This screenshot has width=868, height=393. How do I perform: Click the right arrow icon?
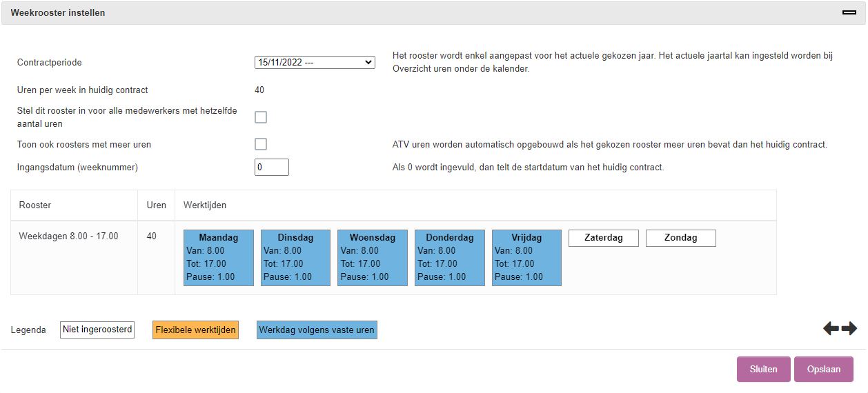point(849,329)
